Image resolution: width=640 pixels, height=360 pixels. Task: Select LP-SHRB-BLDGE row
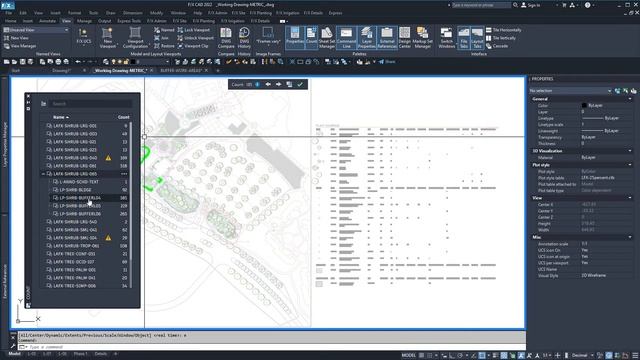pos(88,190)
